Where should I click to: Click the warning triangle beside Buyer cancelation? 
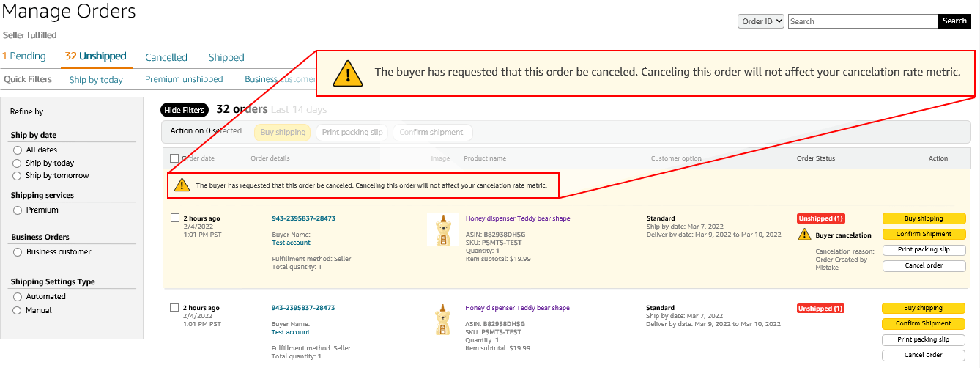pos(804,235)
